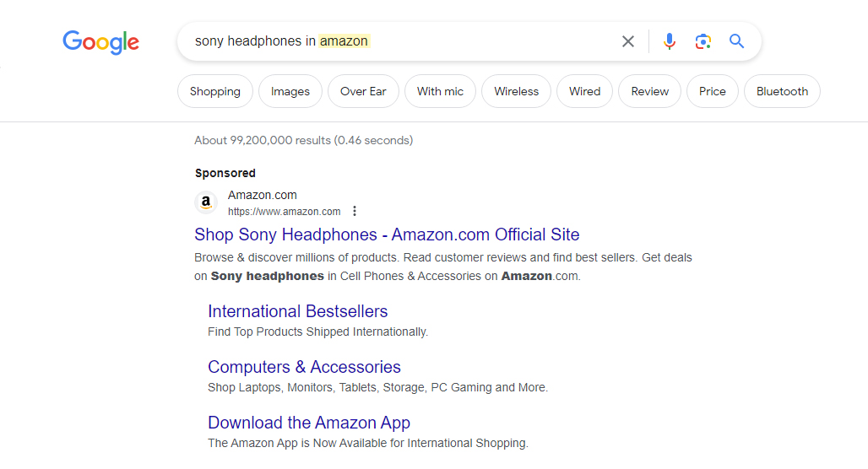Filter by the Price chip
This screenshot has height=469, width=868.
(713, 91)
